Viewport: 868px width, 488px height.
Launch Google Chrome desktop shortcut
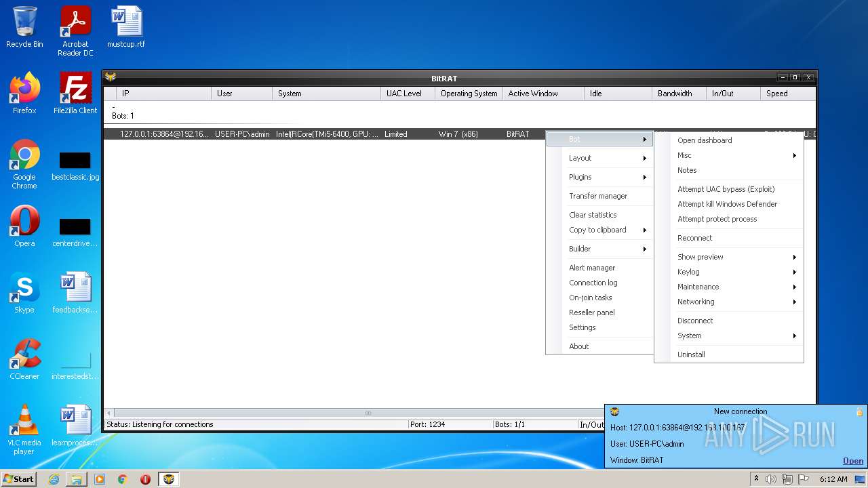[x=24, y=165]
